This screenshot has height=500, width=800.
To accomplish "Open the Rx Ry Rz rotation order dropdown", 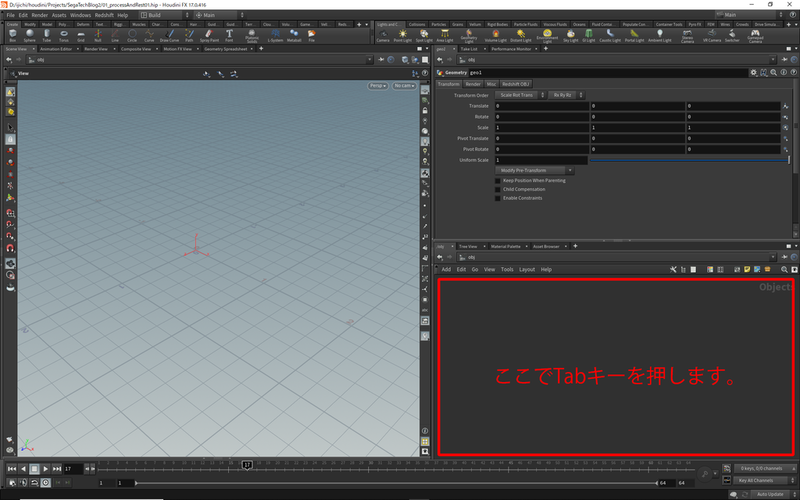I will [x=566, y=95].
